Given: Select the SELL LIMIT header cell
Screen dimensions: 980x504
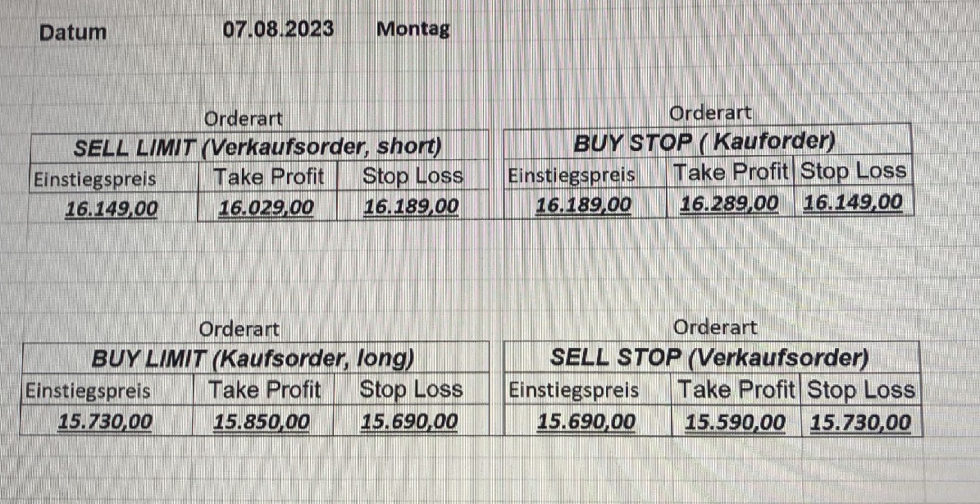Looking at the screenshot, I should (258, 147).
